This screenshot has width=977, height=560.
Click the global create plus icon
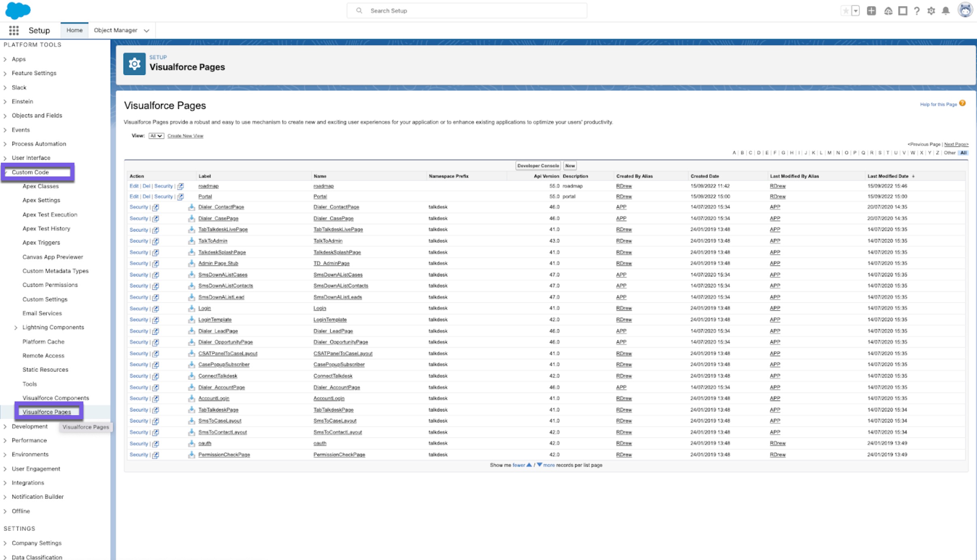[x=871, y=11]
